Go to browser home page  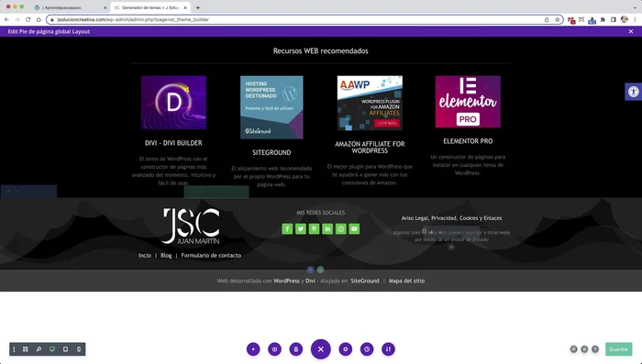[x=39, y=19]
